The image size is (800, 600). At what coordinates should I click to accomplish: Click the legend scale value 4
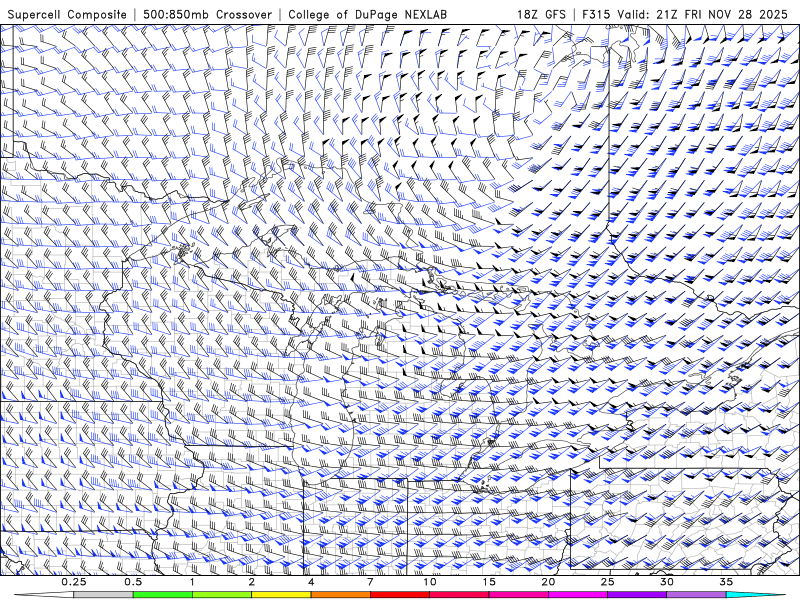(311, 582)
